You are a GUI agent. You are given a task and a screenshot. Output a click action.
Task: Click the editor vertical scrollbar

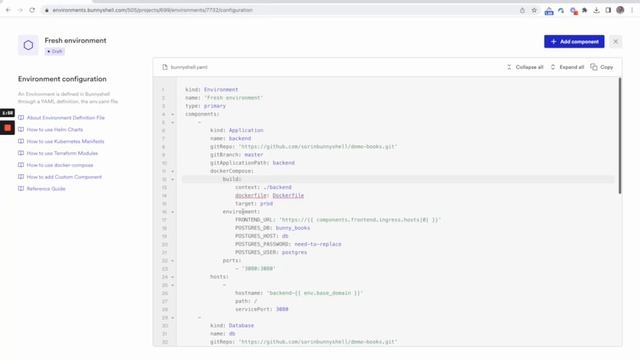tap(620, 136)
